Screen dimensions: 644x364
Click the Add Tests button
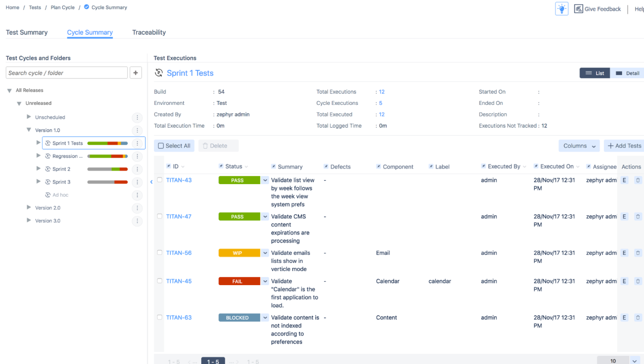[624, 146]
